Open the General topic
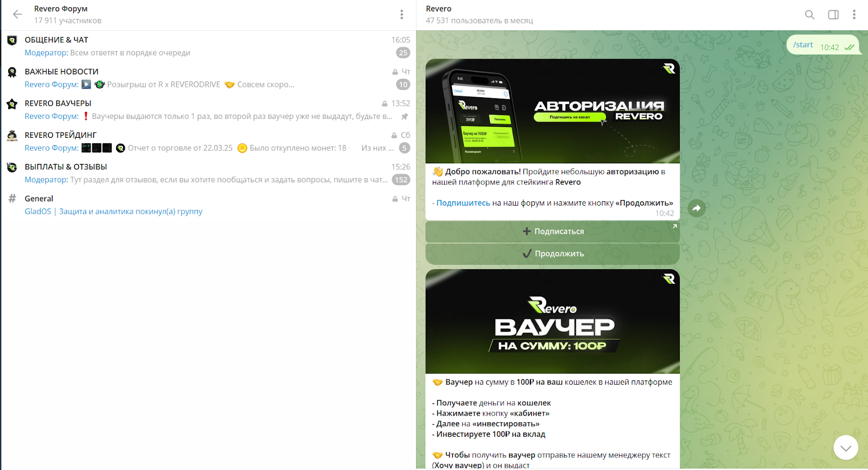 pos(208,205)
